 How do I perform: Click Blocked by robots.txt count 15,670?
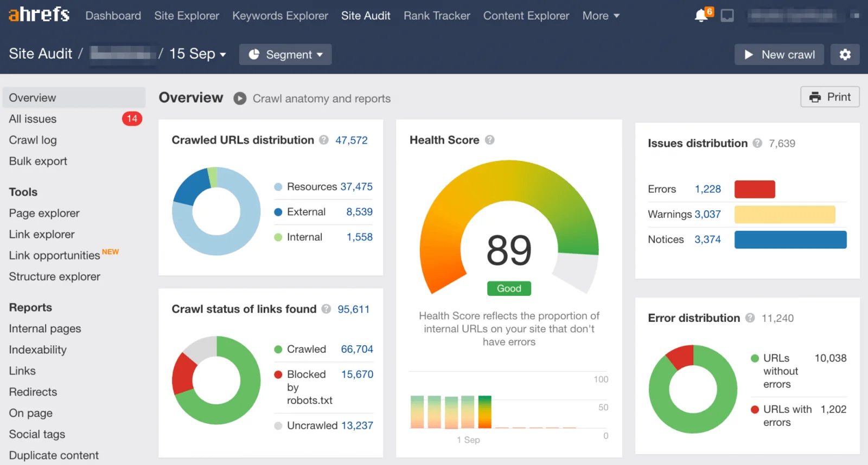point(357,374)
